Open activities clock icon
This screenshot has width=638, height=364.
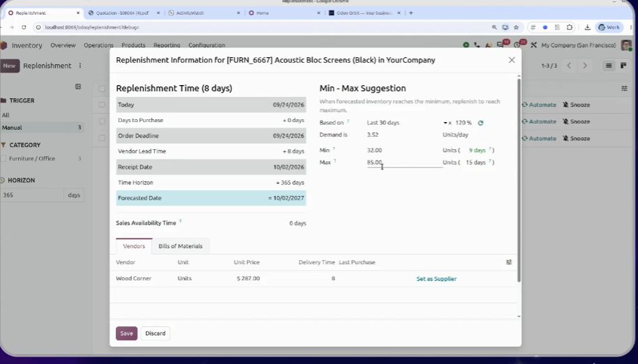pos(517,45)
